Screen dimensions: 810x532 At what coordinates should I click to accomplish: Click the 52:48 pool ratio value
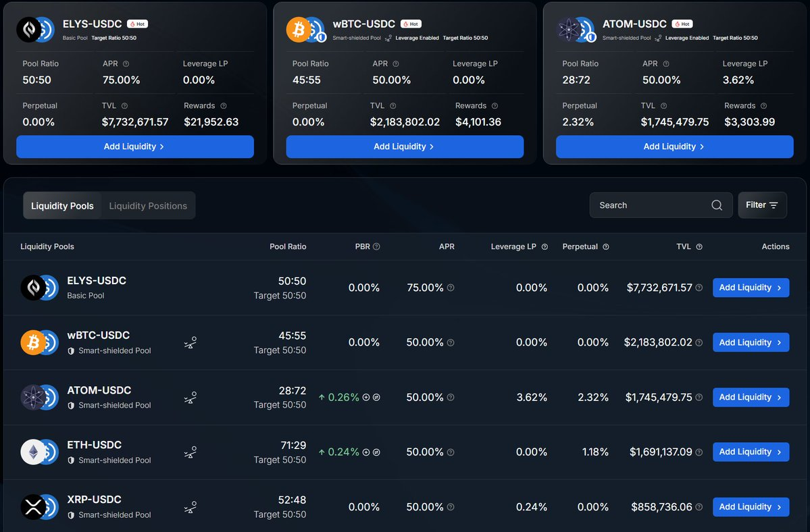point(293,500)
